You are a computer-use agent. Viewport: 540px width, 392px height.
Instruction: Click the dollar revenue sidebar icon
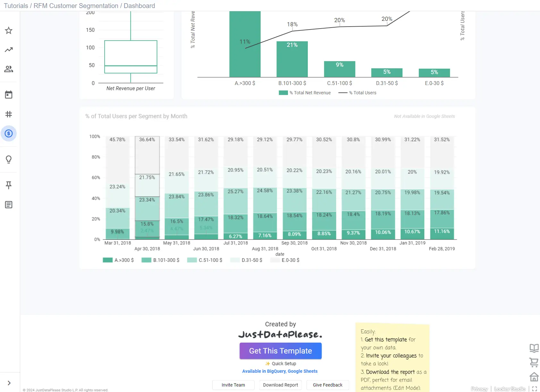pyautogui.click(x=9, y=133)
